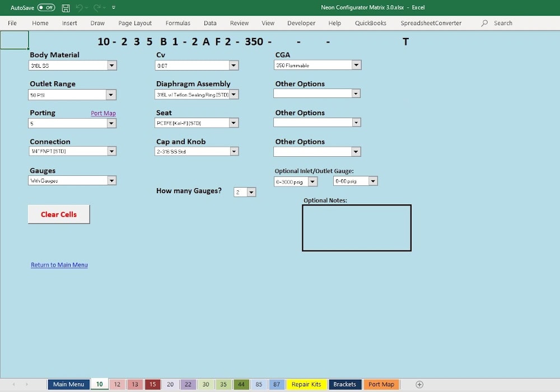The height and width of the screenshot is (392, 560).
Task: Toggle the AutoSave switch
Action: [46, 8]
